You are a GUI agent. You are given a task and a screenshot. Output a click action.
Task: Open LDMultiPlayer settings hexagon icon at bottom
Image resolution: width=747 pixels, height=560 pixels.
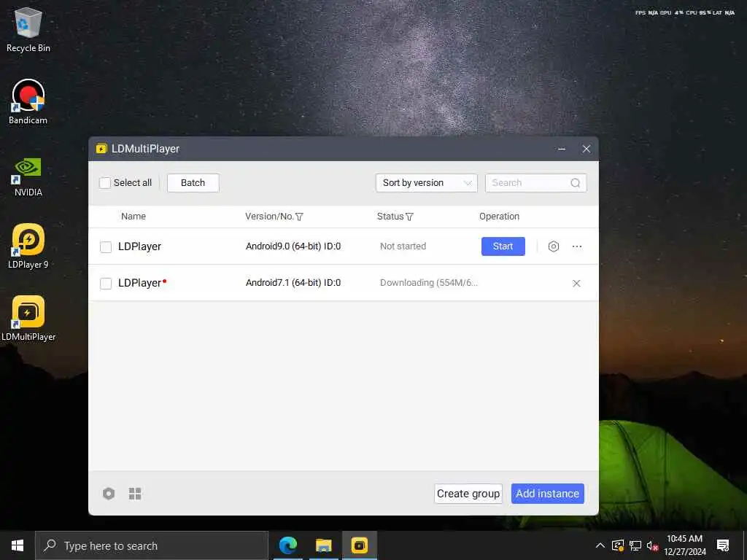click(109, 494)
